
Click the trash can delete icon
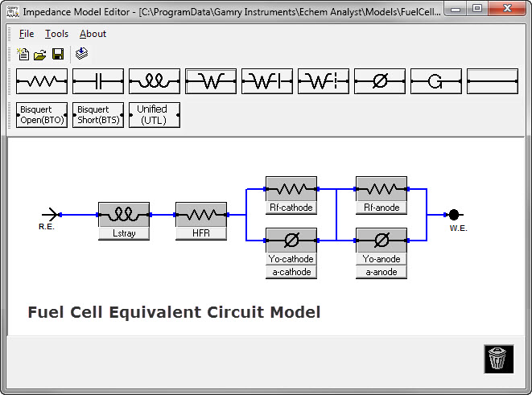point(498,359)
